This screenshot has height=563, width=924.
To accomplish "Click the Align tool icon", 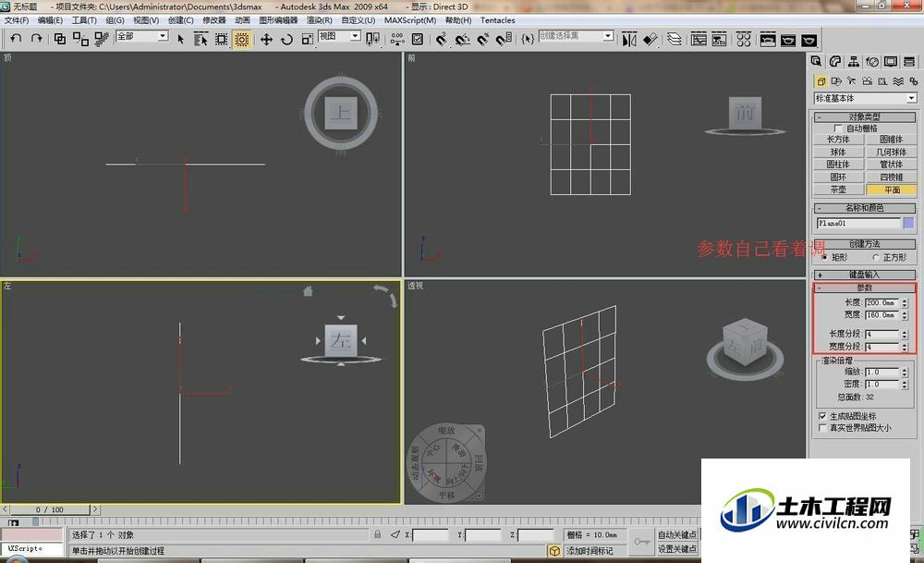I will pyautogui.click(x=650, y=40).
